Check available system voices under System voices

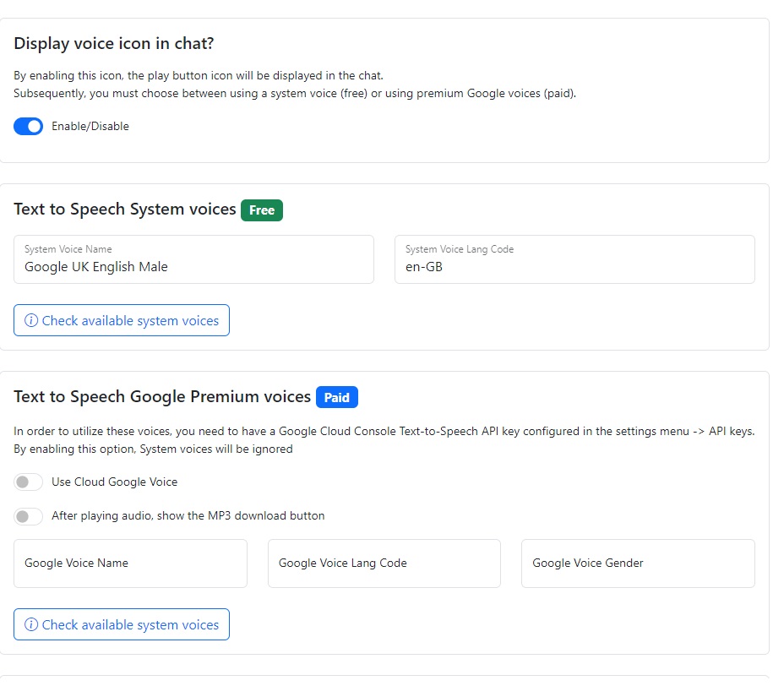click(x=122, y=320)
